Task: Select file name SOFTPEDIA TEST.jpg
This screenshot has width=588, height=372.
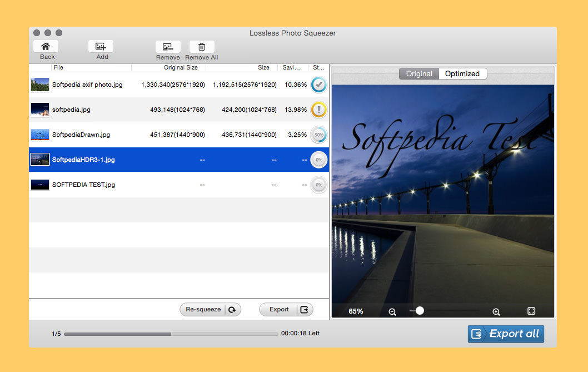Action: (x=83, y=185)
